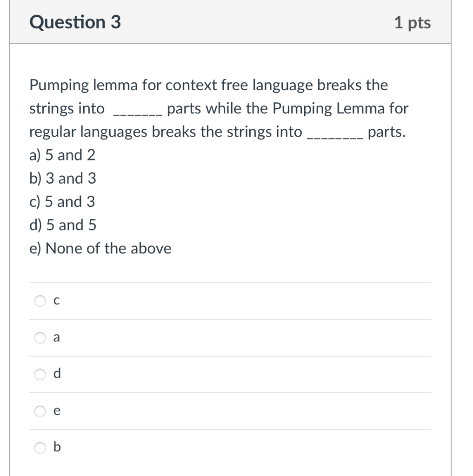Select the radio button for answer a
Image resolution: width=473 pixels, height=476 pixels.
[40, 337]
